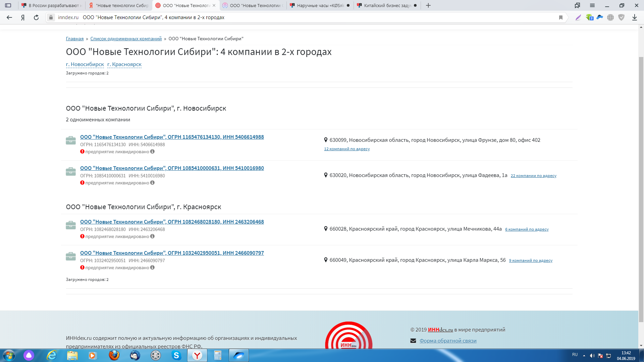The height and width of the screenshot is (362, 644).
Task: Switch to tab "В России разрабатывают"
Action: (x=52, y=5)
